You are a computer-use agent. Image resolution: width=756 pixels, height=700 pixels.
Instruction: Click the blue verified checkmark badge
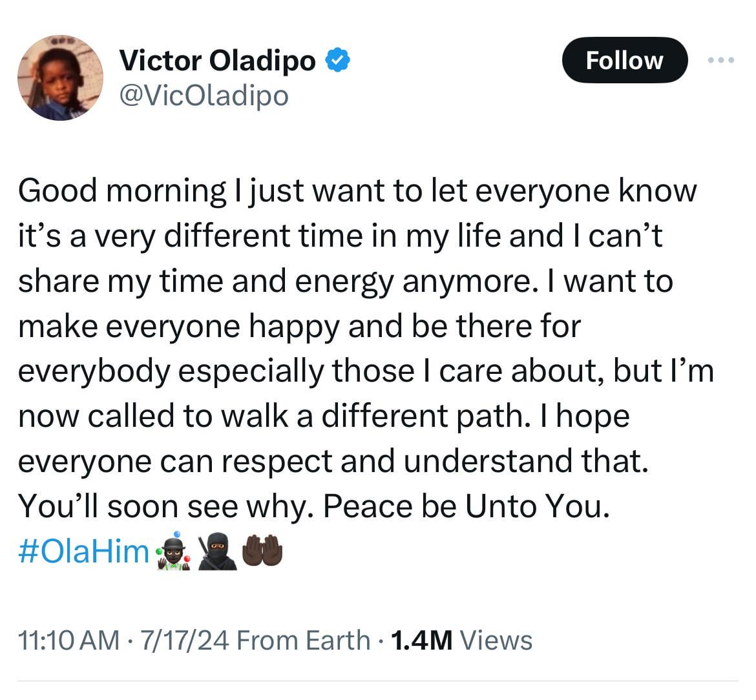point(337,60)
